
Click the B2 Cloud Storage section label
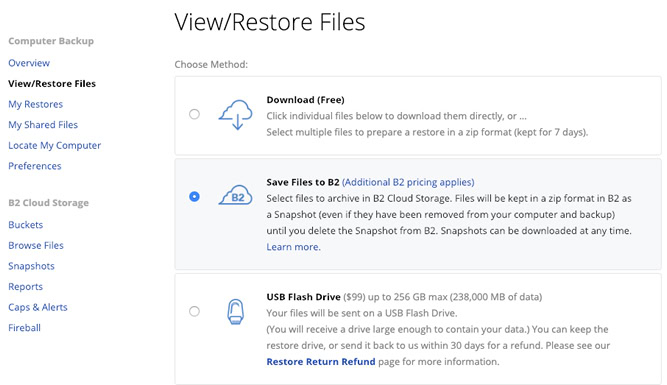(48, 202)
